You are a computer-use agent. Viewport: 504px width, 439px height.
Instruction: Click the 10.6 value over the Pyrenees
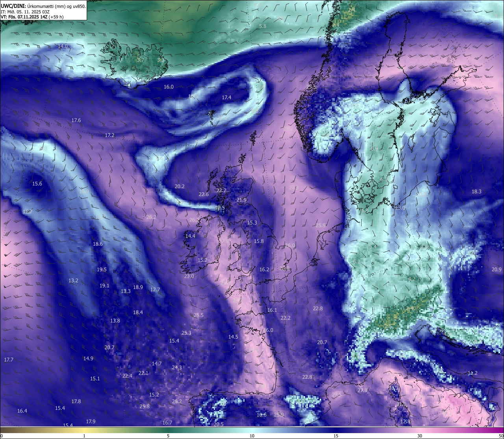click(261, 415)
